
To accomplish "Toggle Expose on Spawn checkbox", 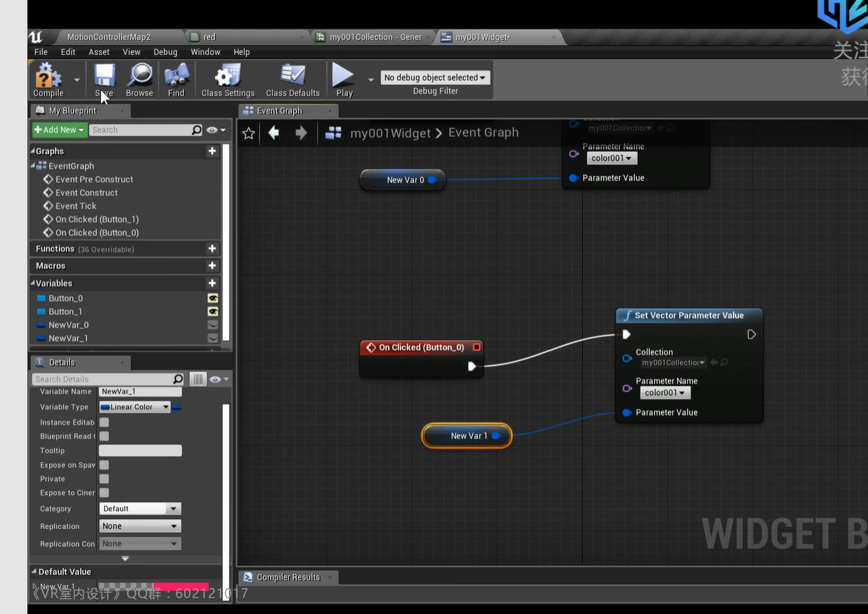I will [104, 465].
